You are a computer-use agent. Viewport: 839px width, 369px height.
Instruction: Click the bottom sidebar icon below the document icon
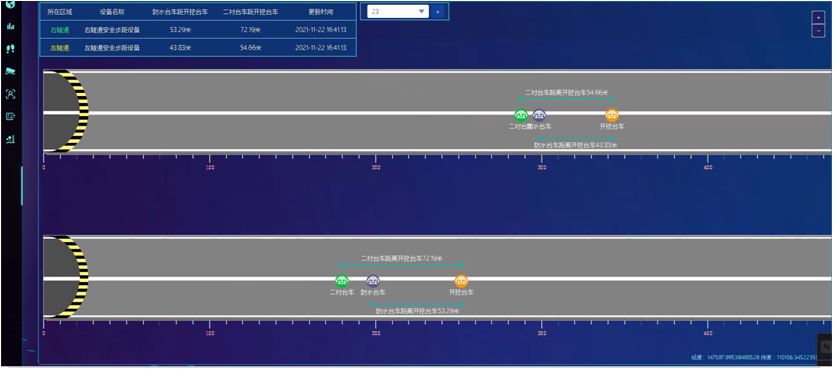11,140
